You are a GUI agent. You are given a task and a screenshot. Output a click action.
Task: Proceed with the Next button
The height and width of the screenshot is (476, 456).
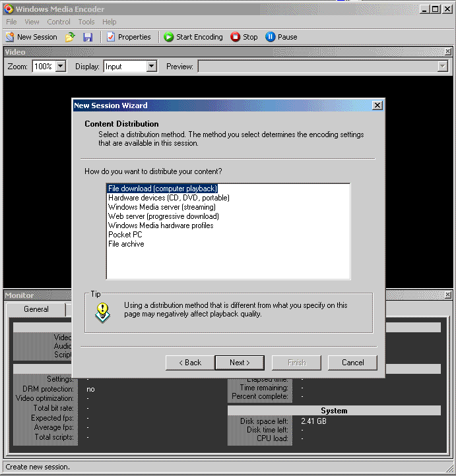(240, 363)
